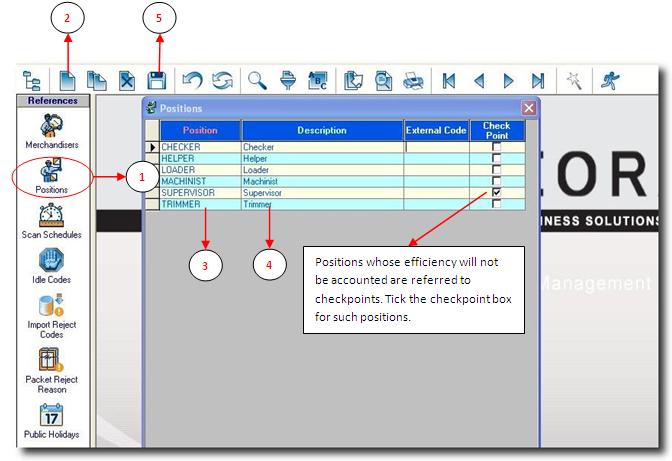Close the Positions window

[528, 107]
